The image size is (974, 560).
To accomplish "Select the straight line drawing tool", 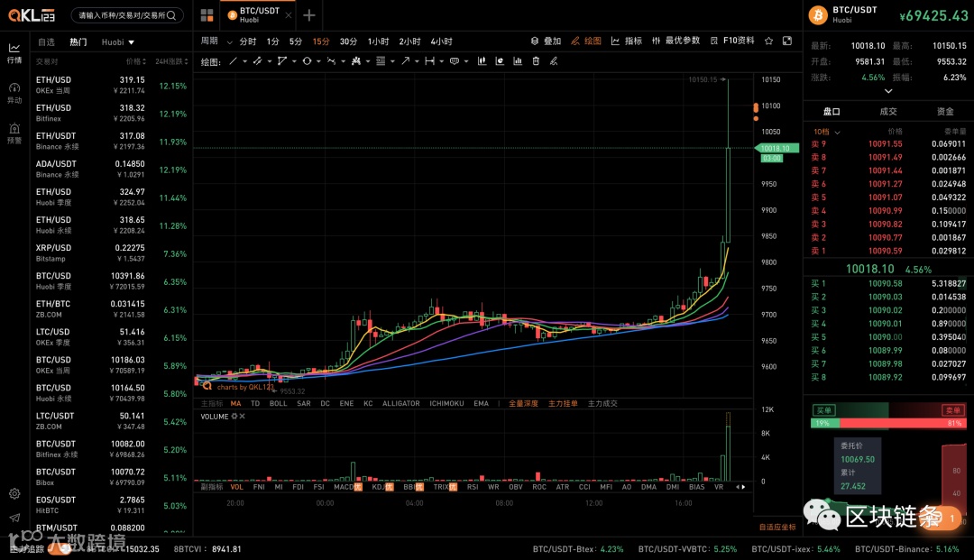I will point(233,60).
